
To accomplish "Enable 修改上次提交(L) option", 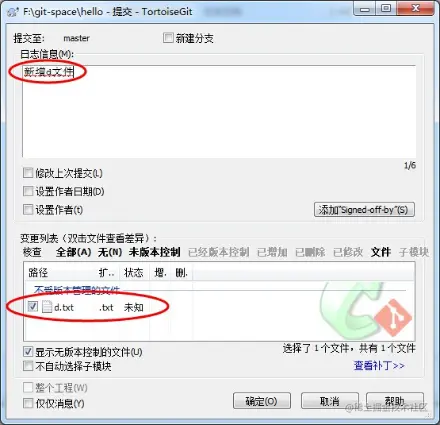I will [28, 173].
